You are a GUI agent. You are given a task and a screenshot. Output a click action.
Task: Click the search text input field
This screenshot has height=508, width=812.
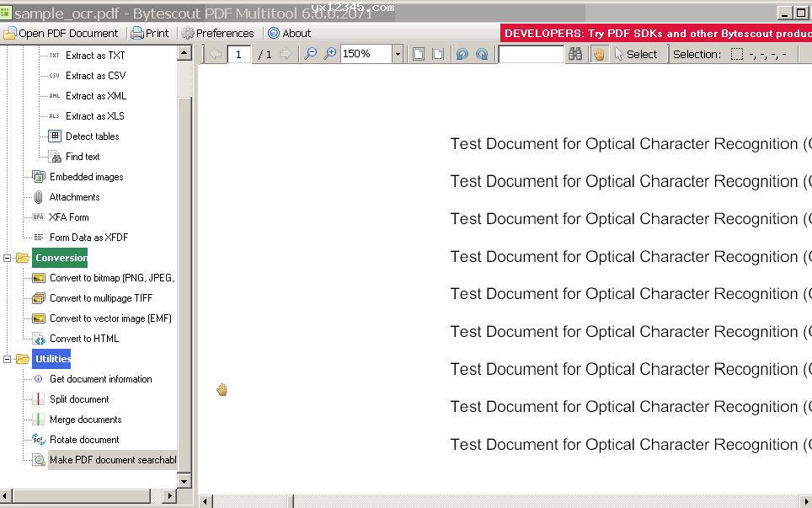[531, 54]
